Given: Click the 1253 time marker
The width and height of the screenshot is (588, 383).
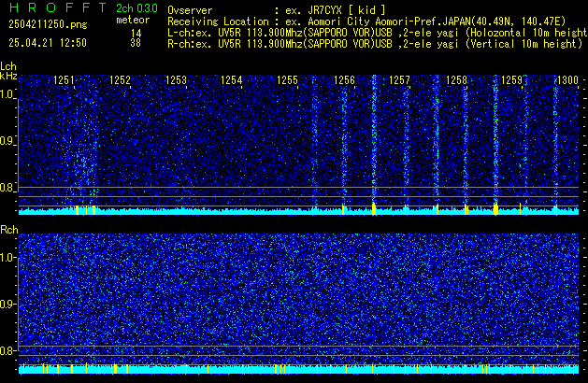Looking at the screenshot, I should [176, 80].
